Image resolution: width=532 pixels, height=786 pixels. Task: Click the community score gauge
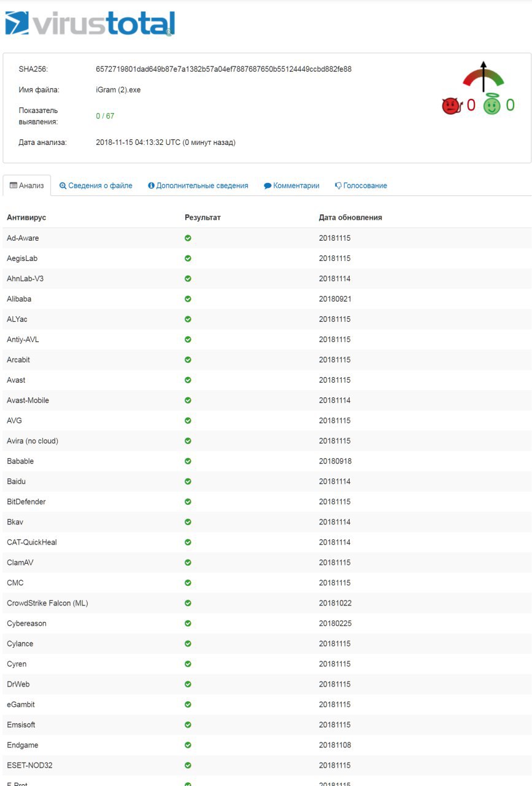(484, 77)
